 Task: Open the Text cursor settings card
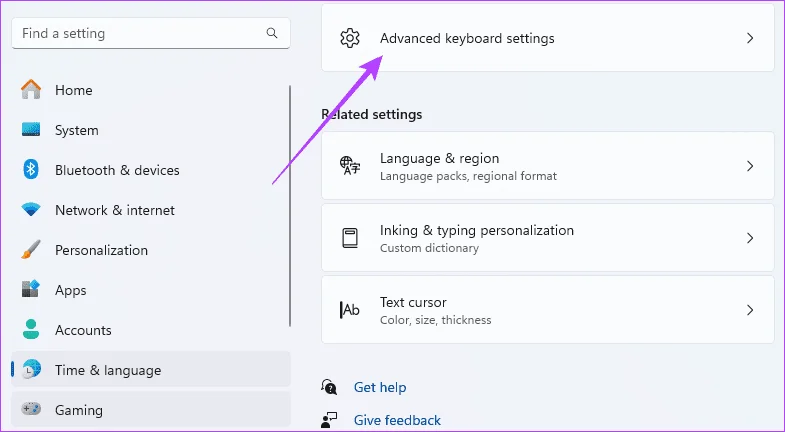pyautogui.click(x=548, y=310)
